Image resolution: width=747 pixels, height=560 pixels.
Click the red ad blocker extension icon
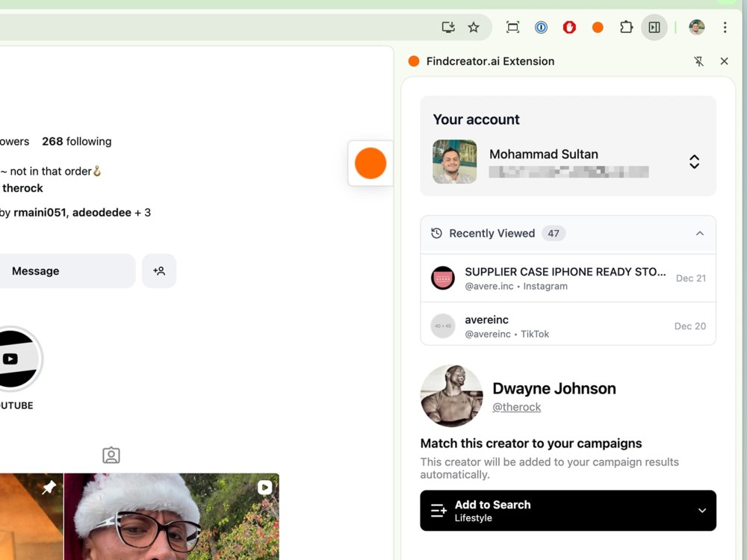569,27
